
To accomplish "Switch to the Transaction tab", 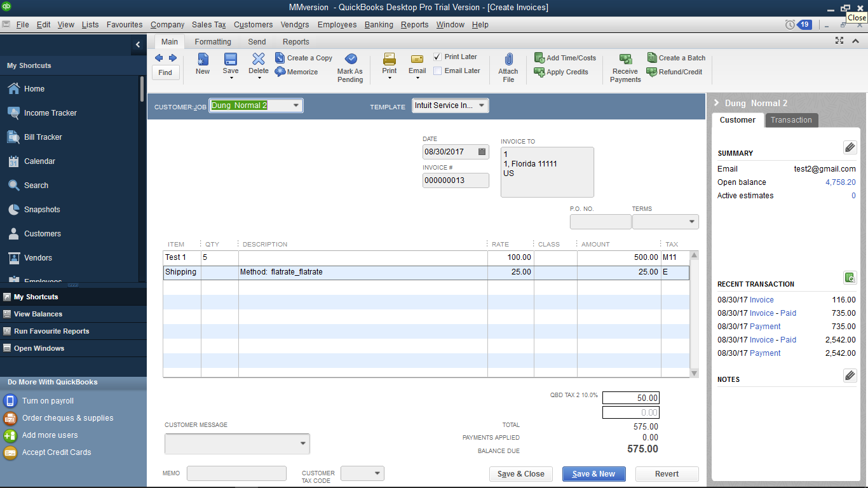I will coord(791,120).
